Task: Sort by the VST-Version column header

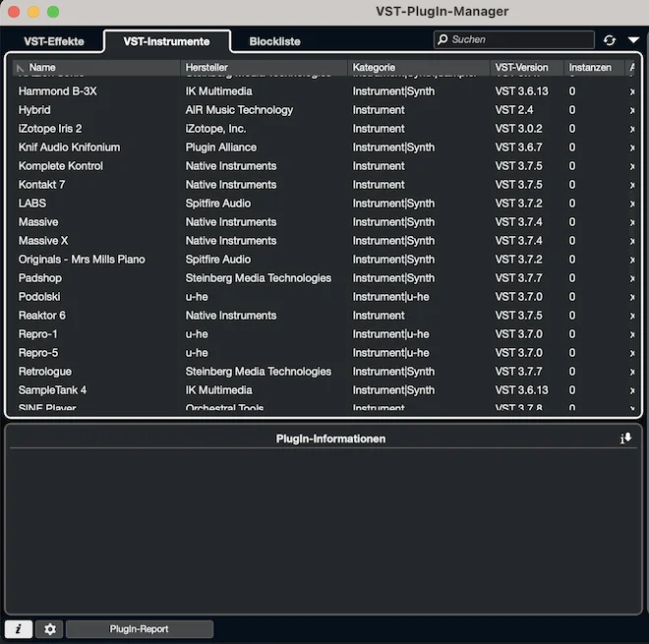Action: (x=527, y=68)
